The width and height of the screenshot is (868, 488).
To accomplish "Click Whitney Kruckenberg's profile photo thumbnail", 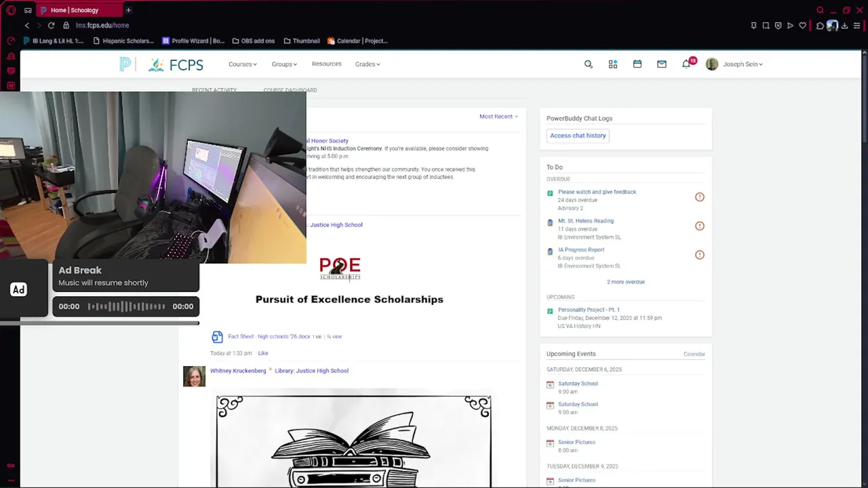I will tap(194, 377).
